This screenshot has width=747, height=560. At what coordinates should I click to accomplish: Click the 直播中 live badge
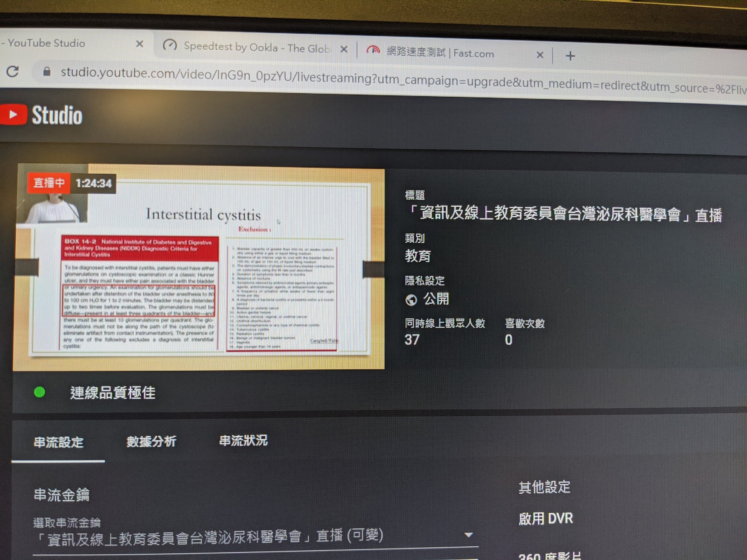click(x=49, y=183)
